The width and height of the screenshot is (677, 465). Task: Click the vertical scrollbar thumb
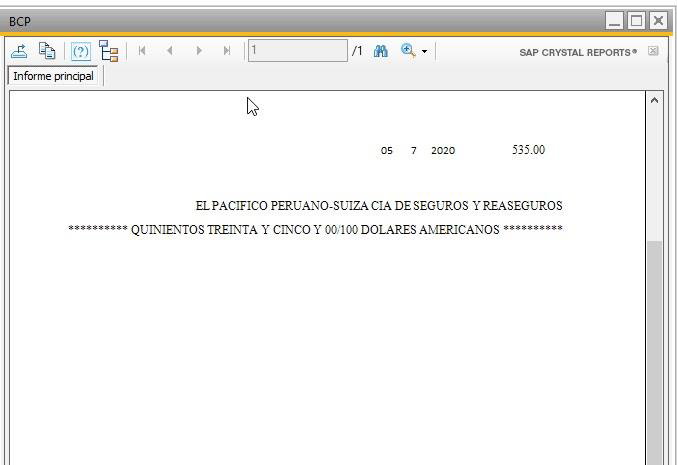pos(654,352)
